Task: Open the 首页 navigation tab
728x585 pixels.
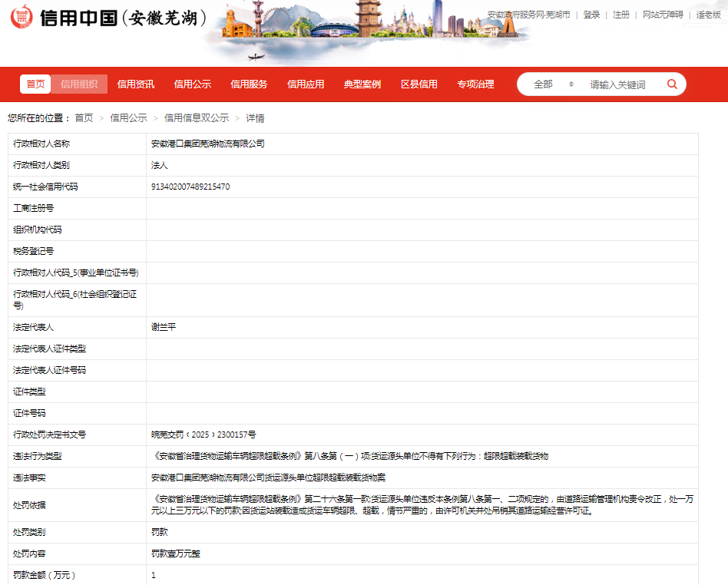Action: pyautogui.click(x=35, y=84)
